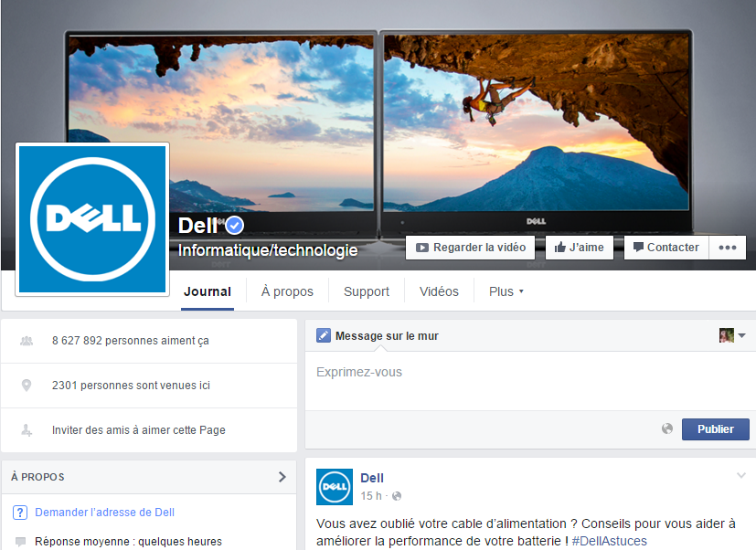The width and height of the screenshot is (756, 550).
Task: Click Regarder la vidéo button
Action: tap(470, 248)
